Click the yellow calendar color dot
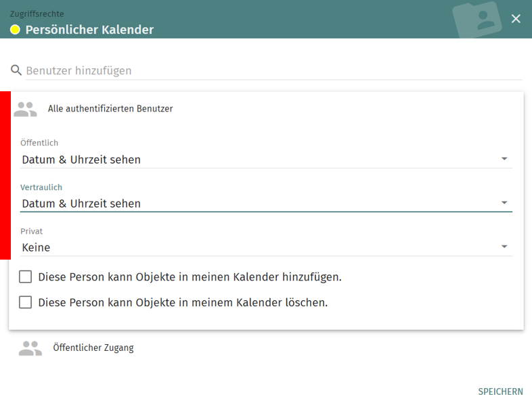 15,30
